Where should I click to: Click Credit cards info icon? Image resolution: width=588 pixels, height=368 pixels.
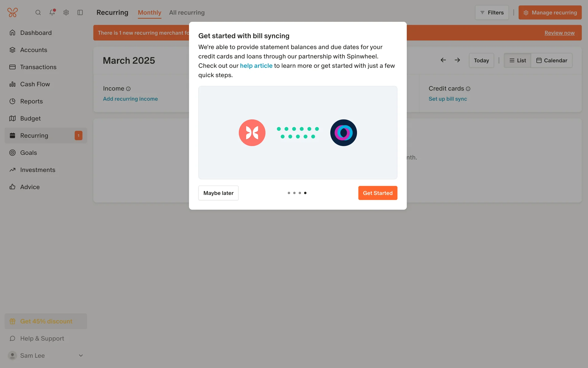(x=468, y=89)
